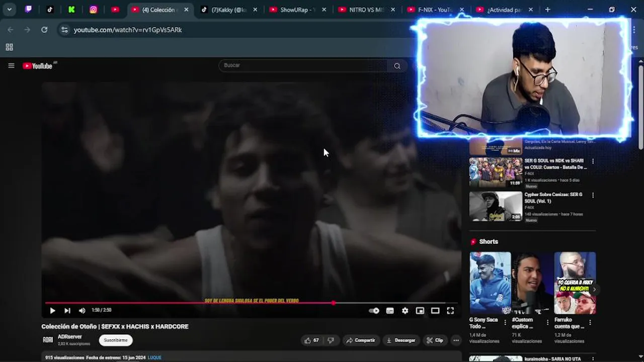Viewport: 644px width, 362px height.
Task: Enter fullscreen mode
Action: tap(450, 311)
